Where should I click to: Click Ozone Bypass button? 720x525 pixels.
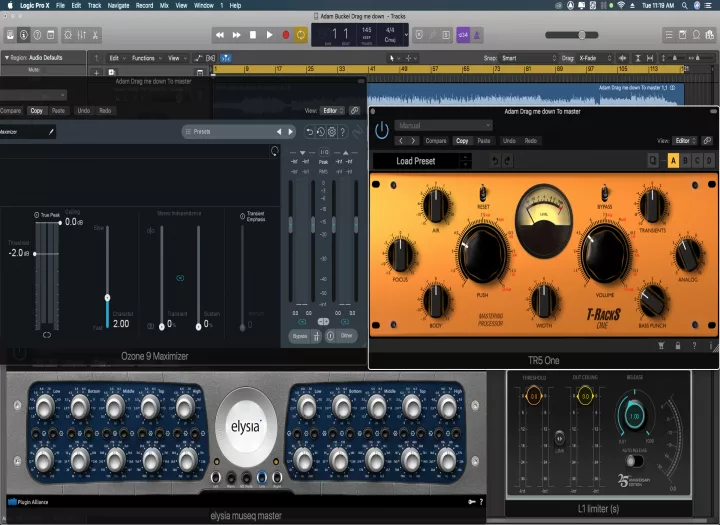[x=300, y=336]
